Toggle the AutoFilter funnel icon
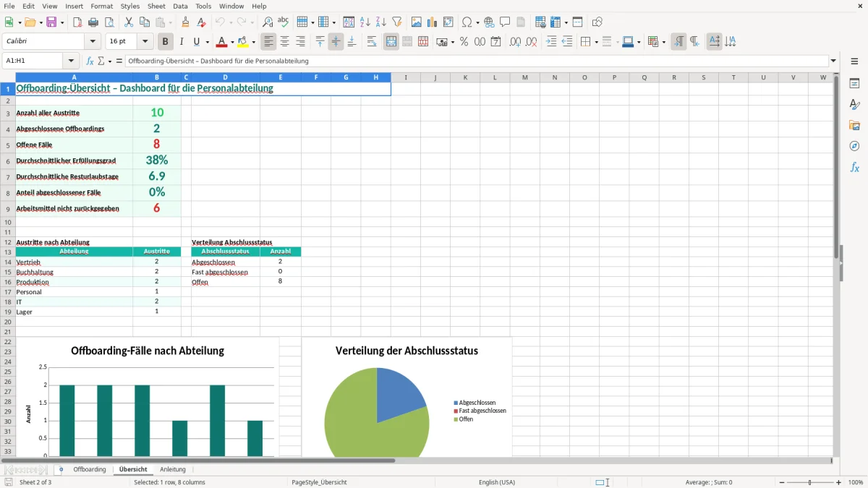The image size is (868, 488). [x=397, y=22]
